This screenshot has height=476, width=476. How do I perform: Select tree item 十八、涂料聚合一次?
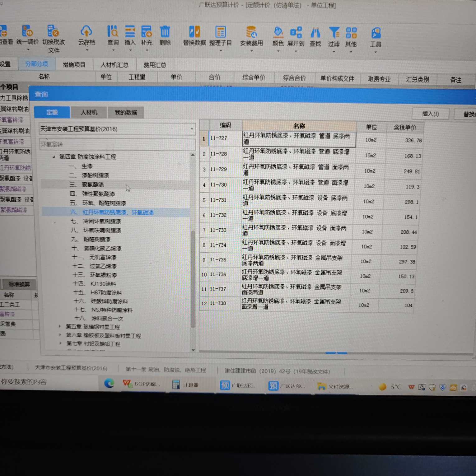click(99, 318)
